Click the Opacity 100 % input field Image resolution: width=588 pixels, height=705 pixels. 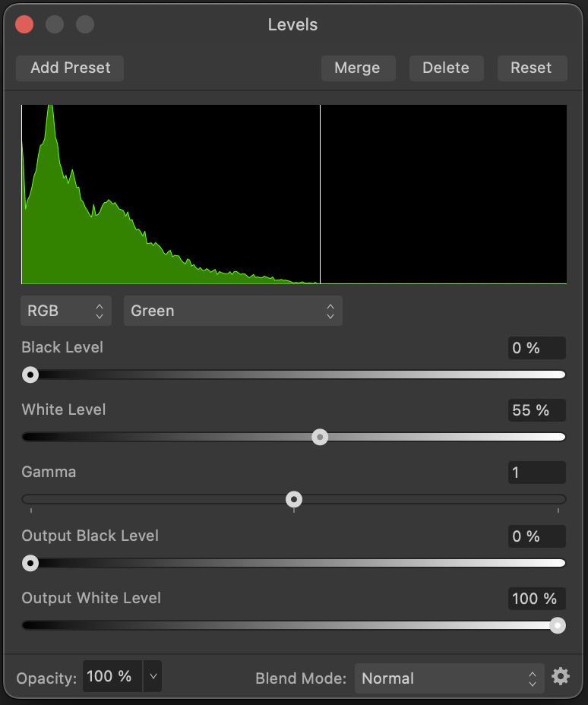point(112,676)
